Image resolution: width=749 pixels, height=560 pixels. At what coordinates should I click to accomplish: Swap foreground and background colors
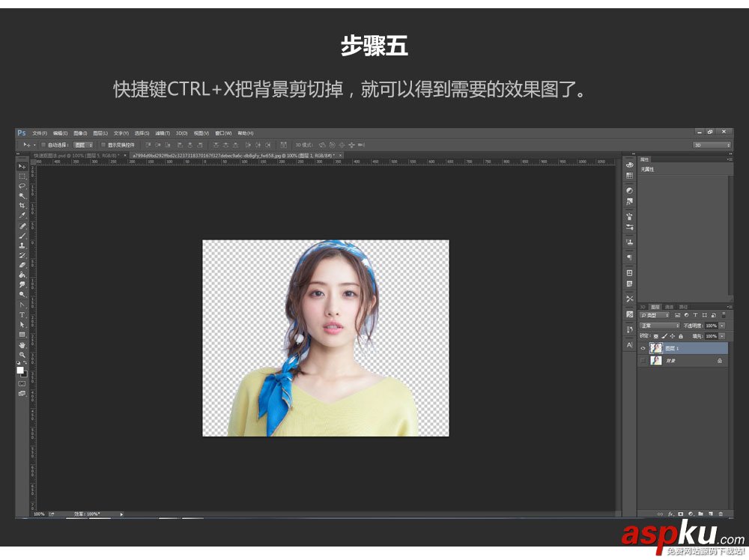(25, 363)
